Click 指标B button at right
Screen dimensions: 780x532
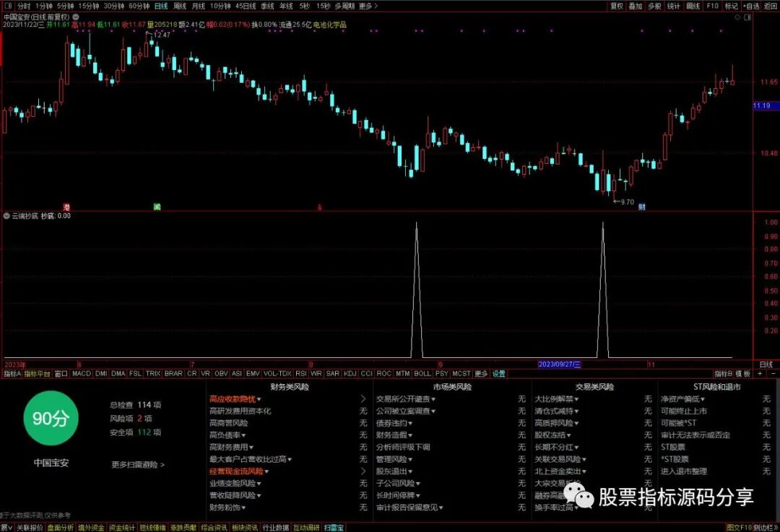click(x=723, y=373)
